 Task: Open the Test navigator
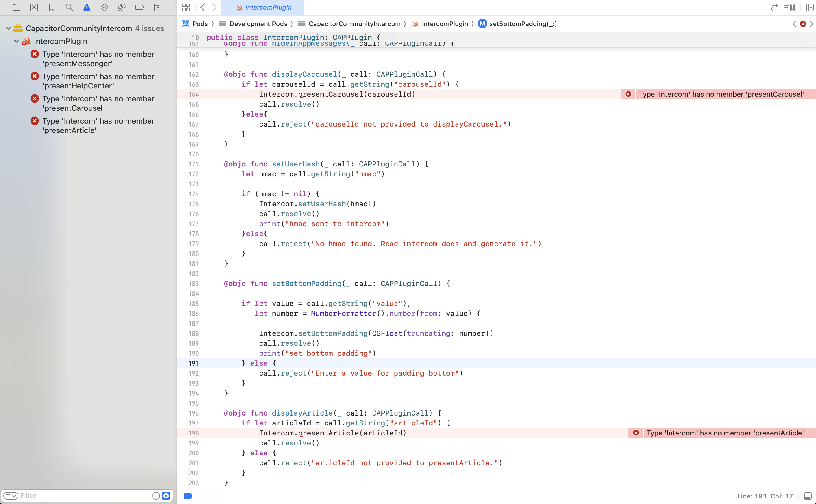point(104,7)
